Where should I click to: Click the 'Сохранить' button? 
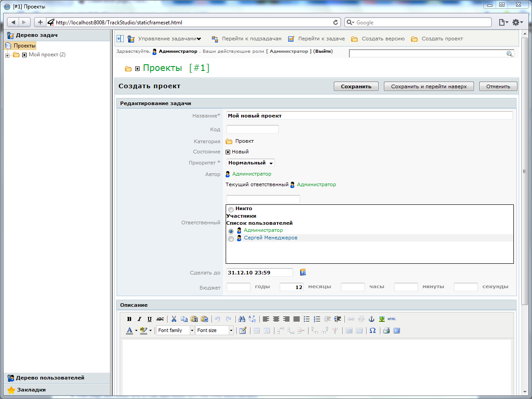tap(356, 86)
